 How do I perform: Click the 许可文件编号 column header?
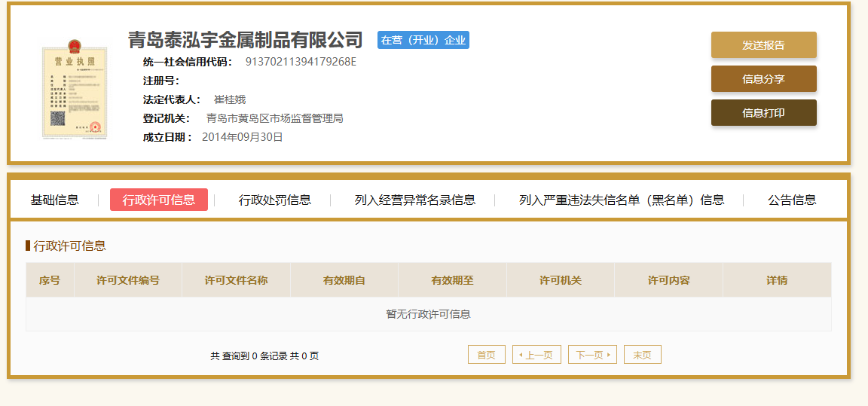(x=128, y=280)
